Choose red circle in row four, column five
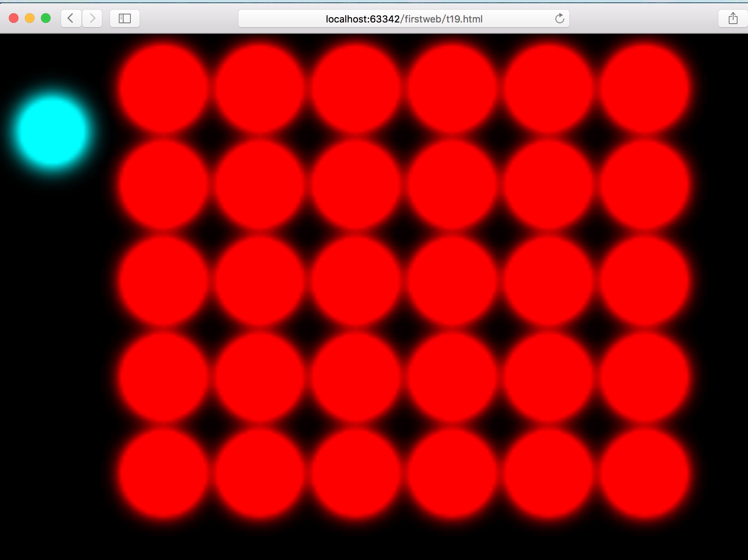Image resolution: width=748 pixels, height=560 pixels. (x=549, y=377)
